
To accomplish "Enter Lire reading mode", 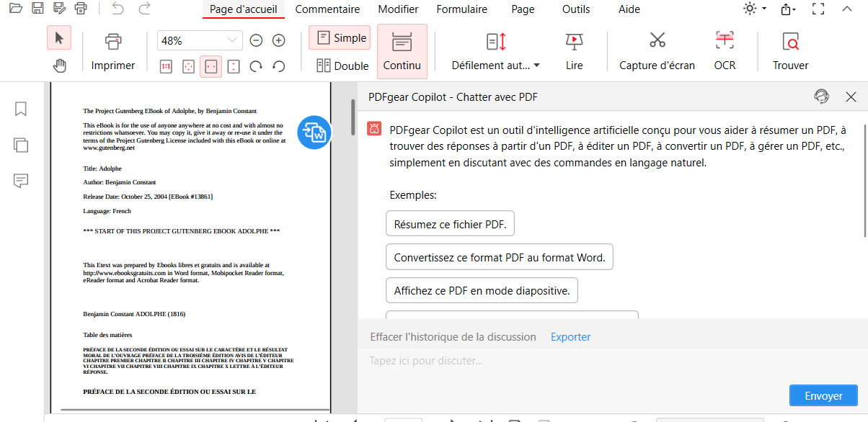I will 574,49.
